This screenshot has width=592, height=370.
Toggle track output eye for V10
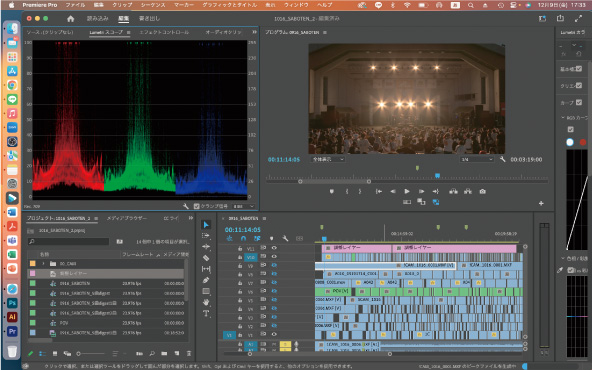274,257
